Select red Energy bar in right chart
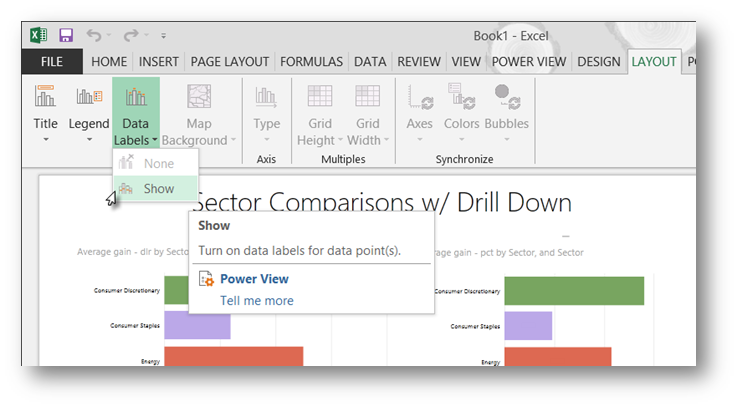This screenshot has width=738, height=408. [x=558, y=357]
